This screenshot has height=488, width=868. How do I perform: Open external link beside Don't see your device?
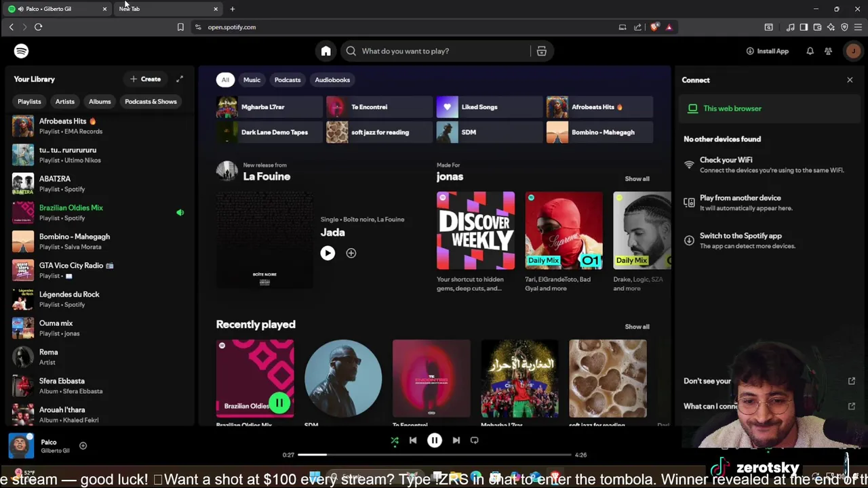point(852,381)
